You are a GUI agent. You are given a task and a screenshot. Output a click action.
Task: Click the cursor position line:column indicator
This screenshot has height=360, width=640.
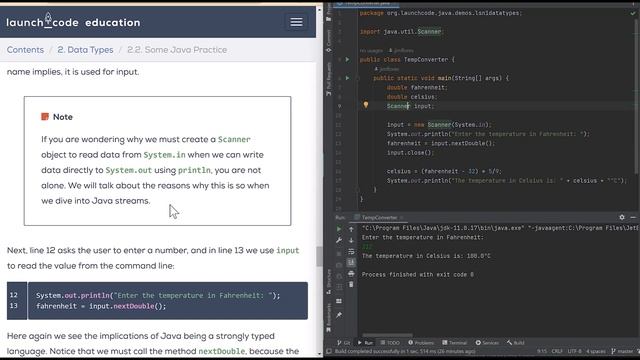click(x=542, y=351)
